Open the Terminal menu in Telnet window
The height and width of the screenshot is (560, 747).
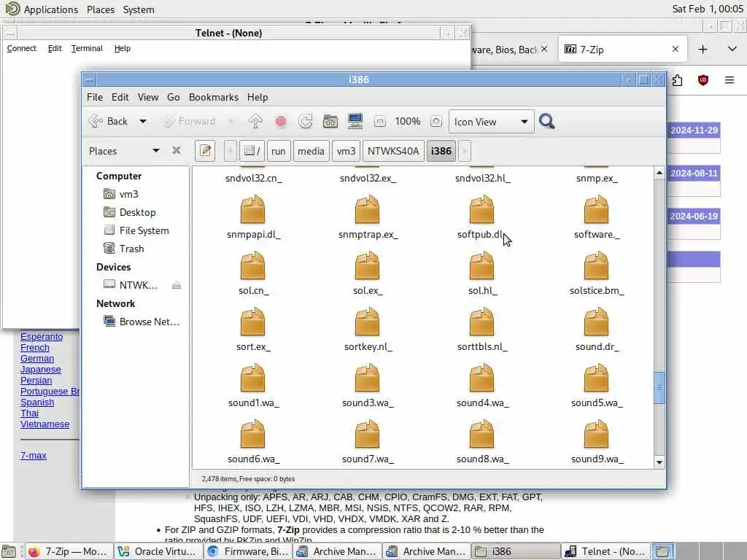point(87,48)
